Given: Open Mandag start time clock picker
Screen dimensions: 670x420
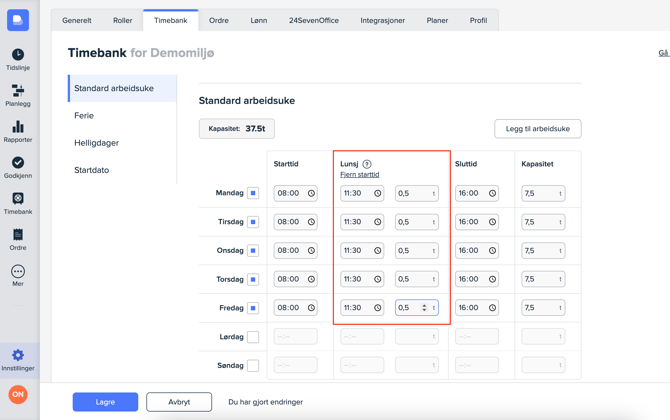Looking at the screenshot, I should (x=311, y=193).
